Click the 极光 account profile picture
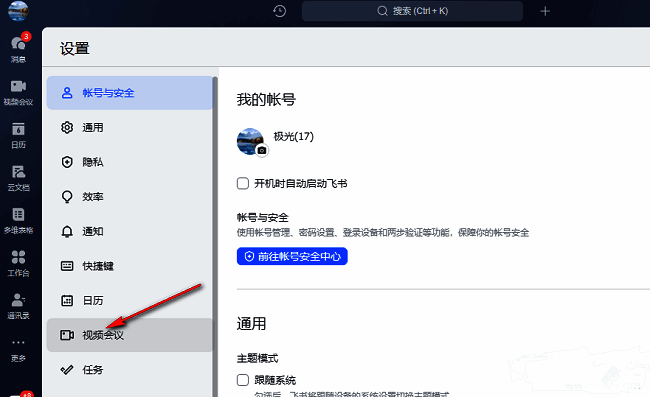Image resolution: width=650 pixels, height=397 pixels. tap(250, 141)
